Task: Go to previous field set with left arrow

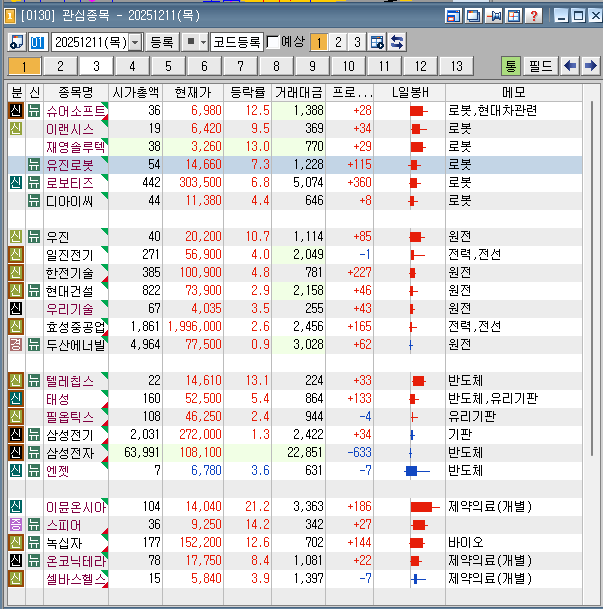Action: 570,66
